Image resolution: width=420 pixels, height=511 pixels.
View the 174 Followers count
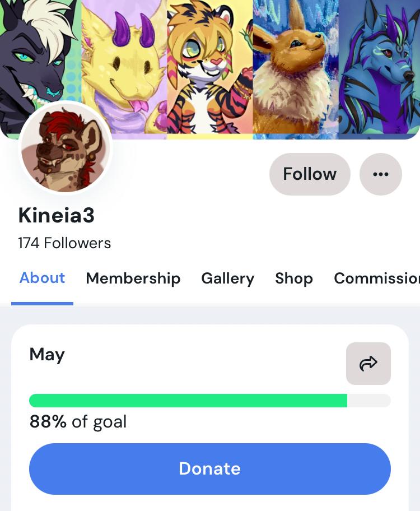[x=64, y=243]
